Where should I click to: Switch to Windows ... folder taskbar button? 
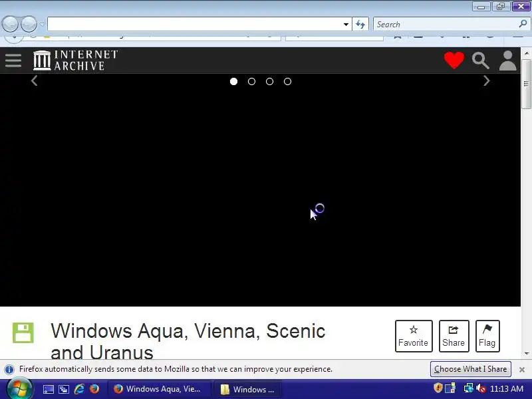(248, 389)
